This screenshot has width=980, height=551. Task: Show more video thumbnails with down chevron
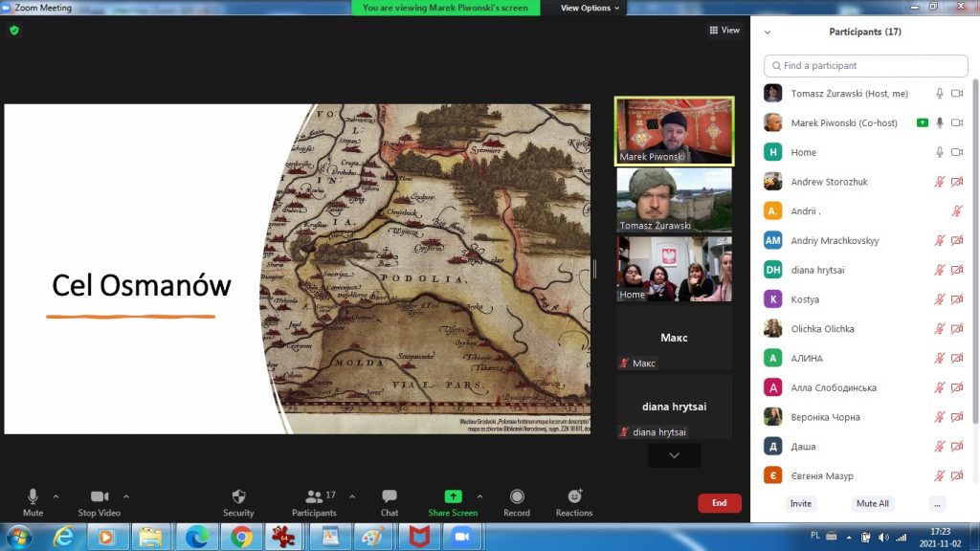pyautogui.click(x=674, y=456)
